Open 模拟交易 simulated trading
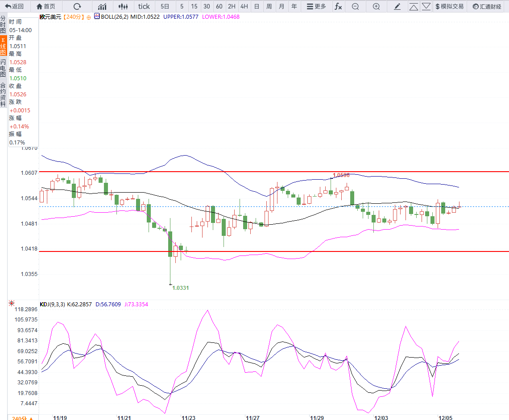The image size is (509, 420). pyautogui.click(x=449, y=6)
